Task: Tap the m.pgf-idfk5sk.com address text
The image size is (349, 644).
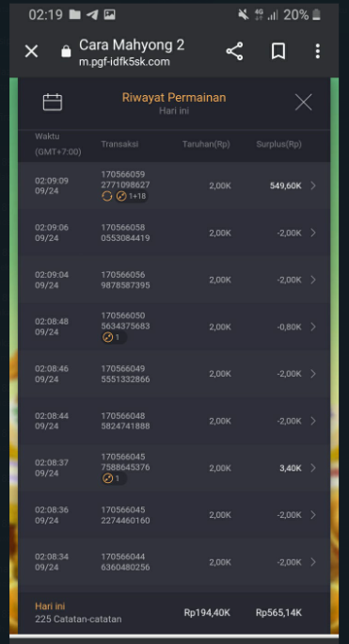Action: point(124,62)
